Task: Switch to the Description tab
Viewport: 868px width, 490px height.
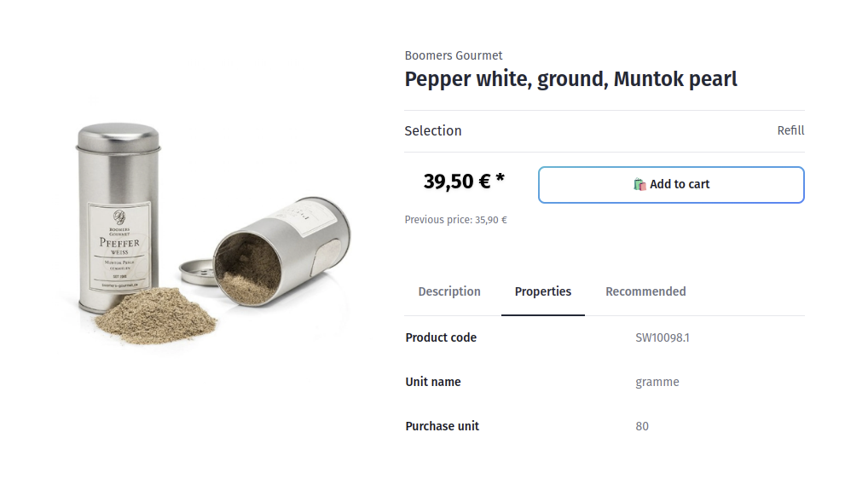Action: [449, 291]
